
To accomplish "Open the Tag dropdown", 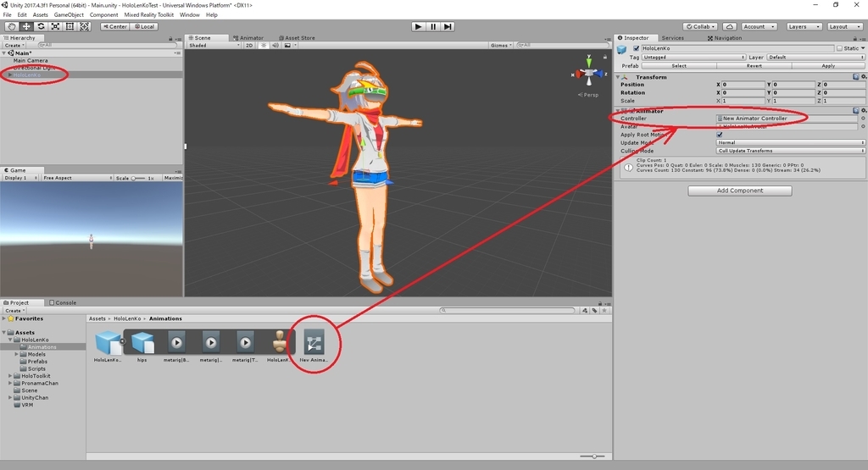I will click(693, 57).
